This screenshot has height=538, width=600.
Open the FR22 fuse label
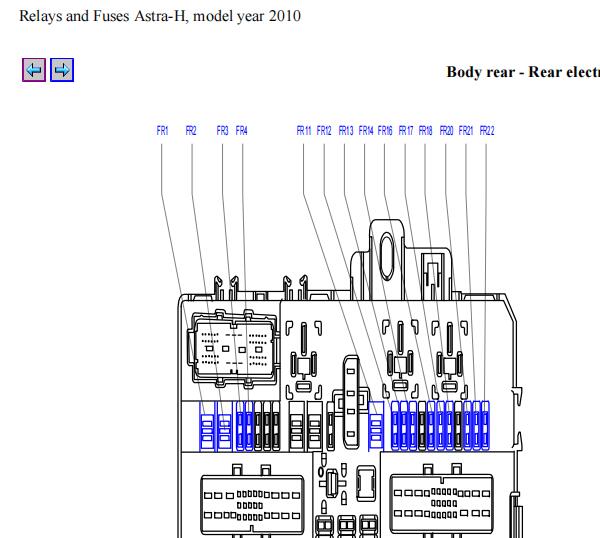(x=487, y=131)
